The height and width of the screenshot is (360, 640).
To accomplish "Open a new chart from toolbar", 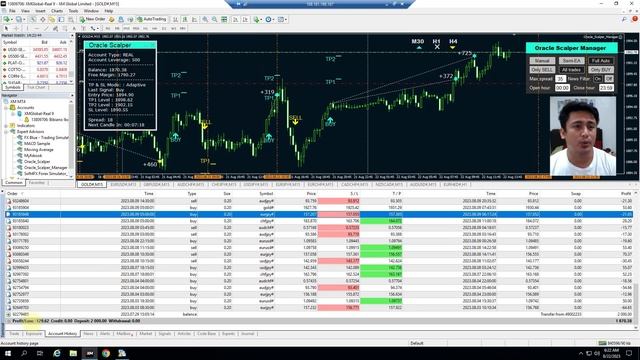I will pyautogui.click(x=7, y=19).
